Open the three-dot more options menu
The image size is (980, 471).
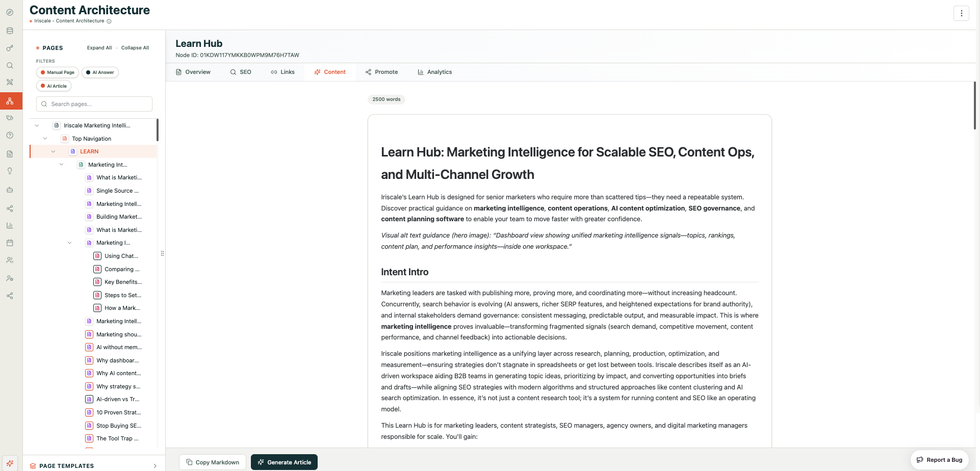(961, 13)
